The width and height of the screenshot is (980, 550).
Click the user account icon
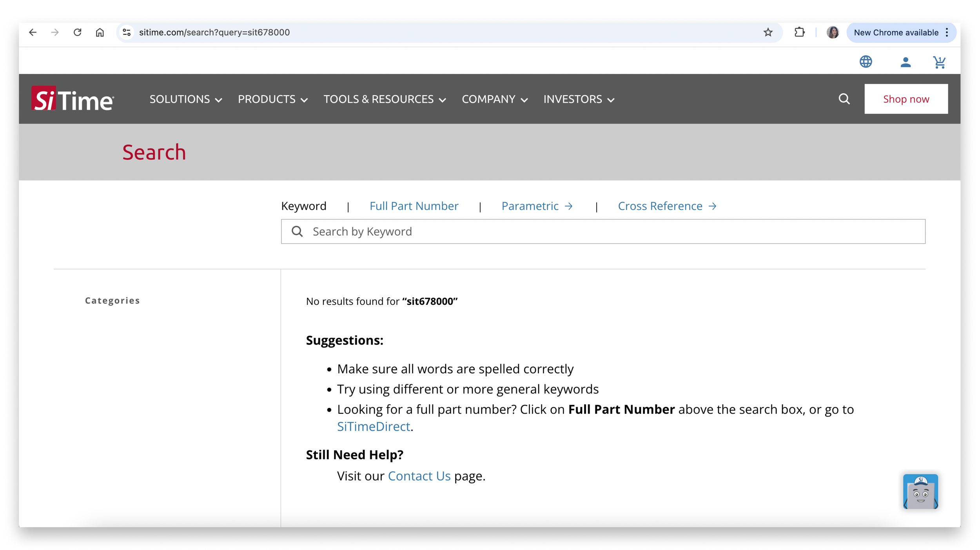click(x=905, y=62)
